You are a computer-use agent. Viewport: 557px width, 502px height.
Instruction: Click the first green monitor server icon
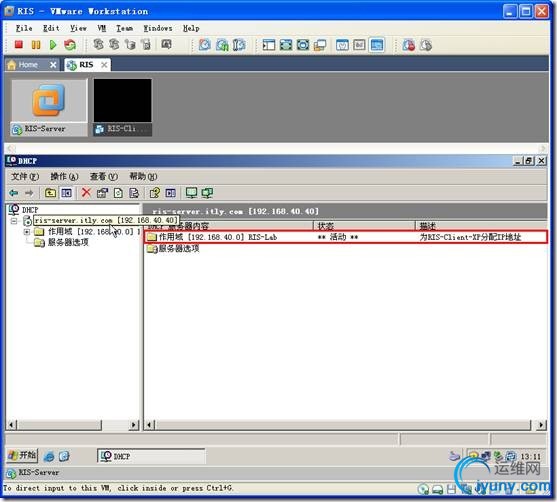(x=191, y=193)
